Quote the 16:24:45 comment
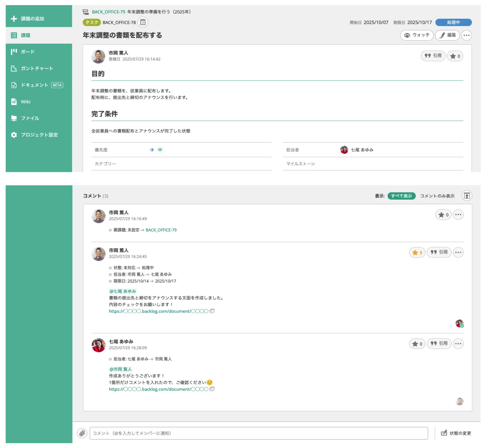Image resolution: width=486 pixels, height=448 pixels. pyautogui.click(x=439, y=253)
